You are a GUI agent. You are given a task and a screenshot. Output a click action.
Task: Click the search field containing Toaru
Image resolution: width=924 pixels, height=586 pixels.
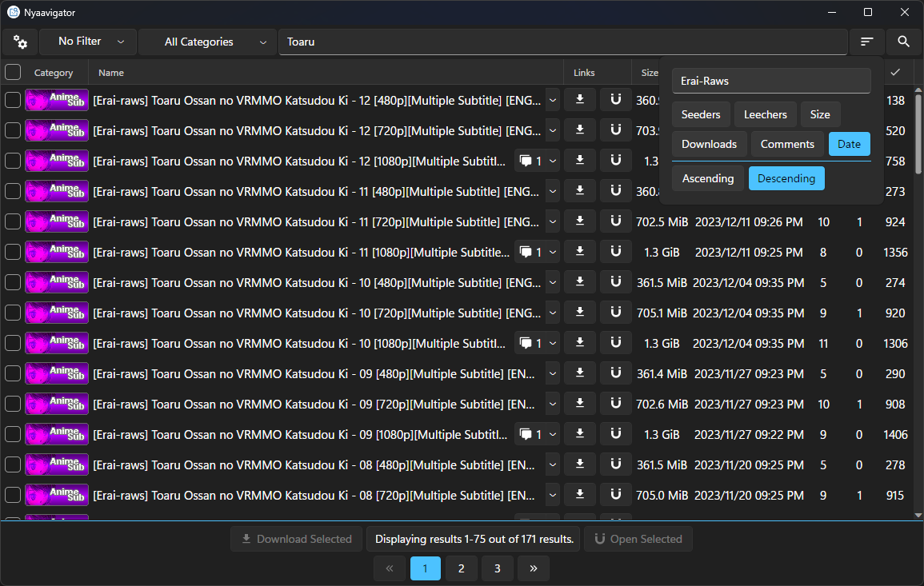click(562, 42)
